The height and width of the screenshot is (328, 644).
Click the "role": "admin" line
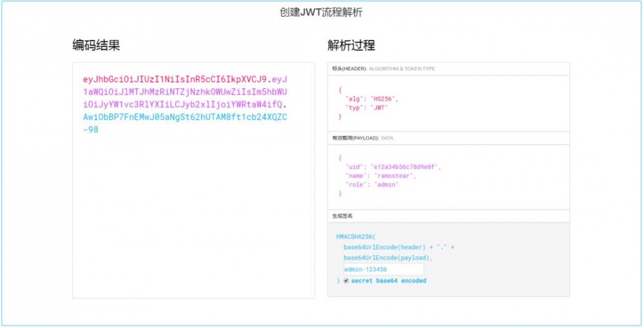click(x=372, y=185)
